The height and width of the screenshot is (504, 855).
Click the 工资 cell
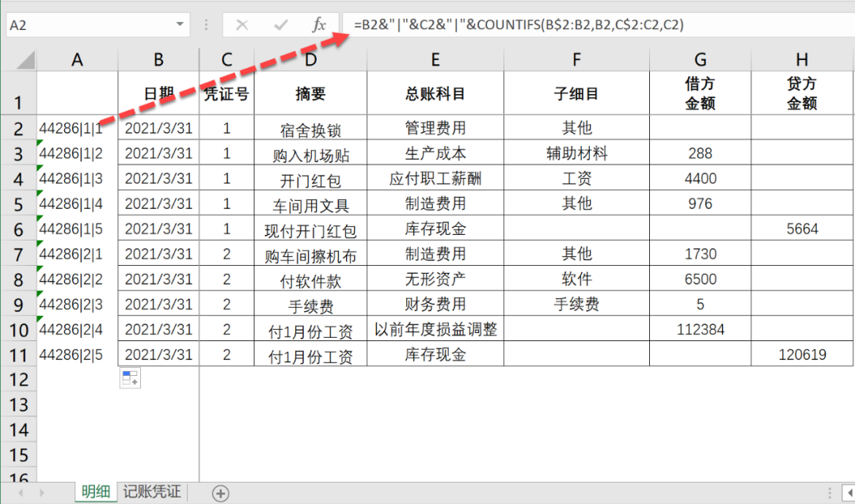576,178
